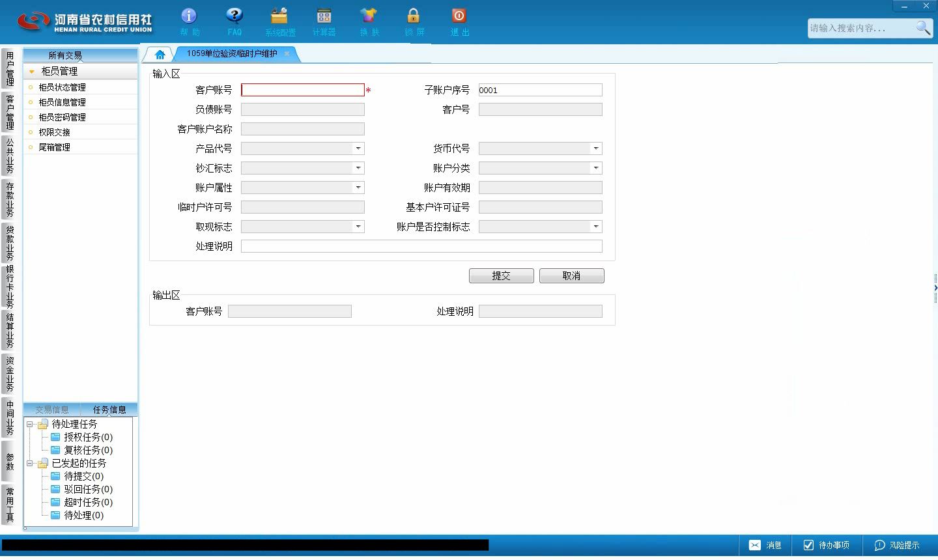
Task: Open the 中间业务 side tab
Action: click(x=9, y=417)
